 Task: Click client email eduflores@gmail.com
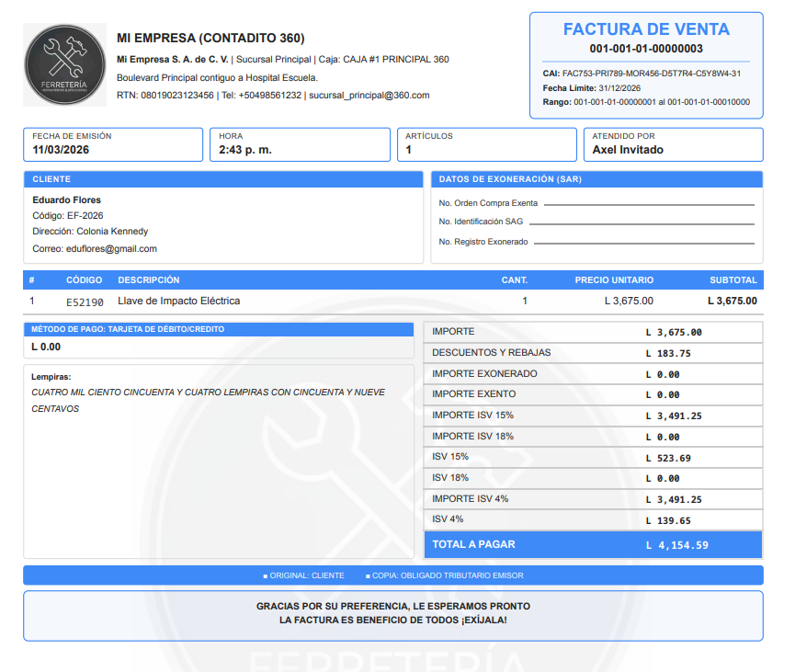coord(111,248)
